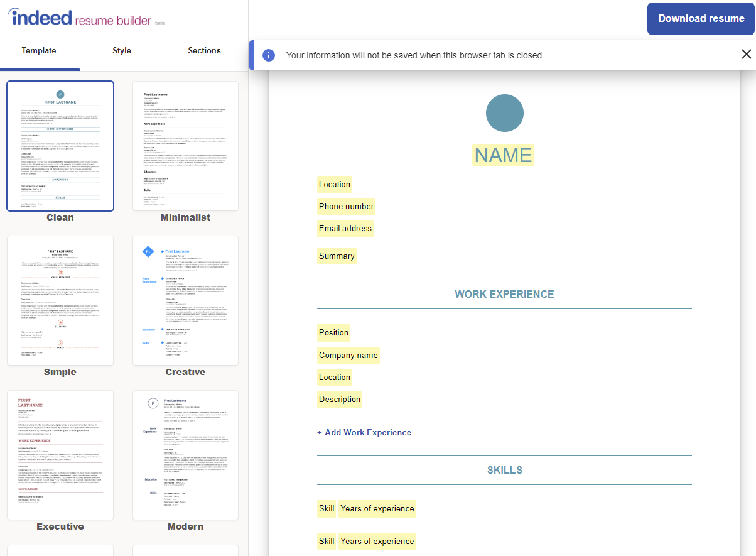The width and height of the screenshot is (756, 556).
Task: Click the Email address field
Action: (345, 229)
